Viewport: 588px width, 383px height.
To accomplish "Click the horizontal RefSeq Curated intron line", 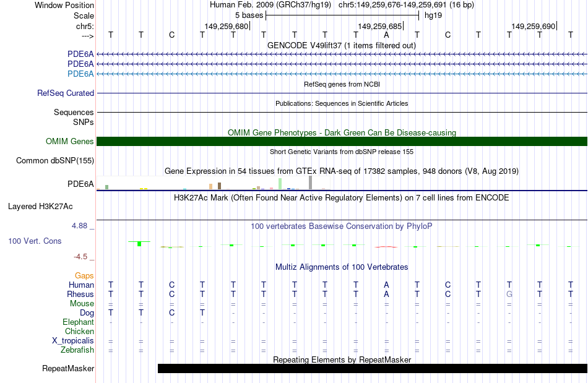I will (x=342, y=93).
